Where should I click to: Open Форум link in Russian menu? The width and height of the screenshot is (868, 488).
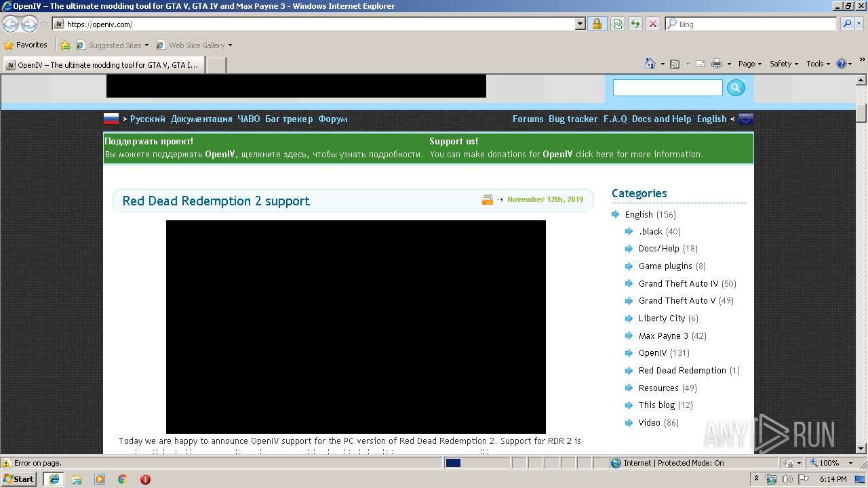click(x=333, y=119)
